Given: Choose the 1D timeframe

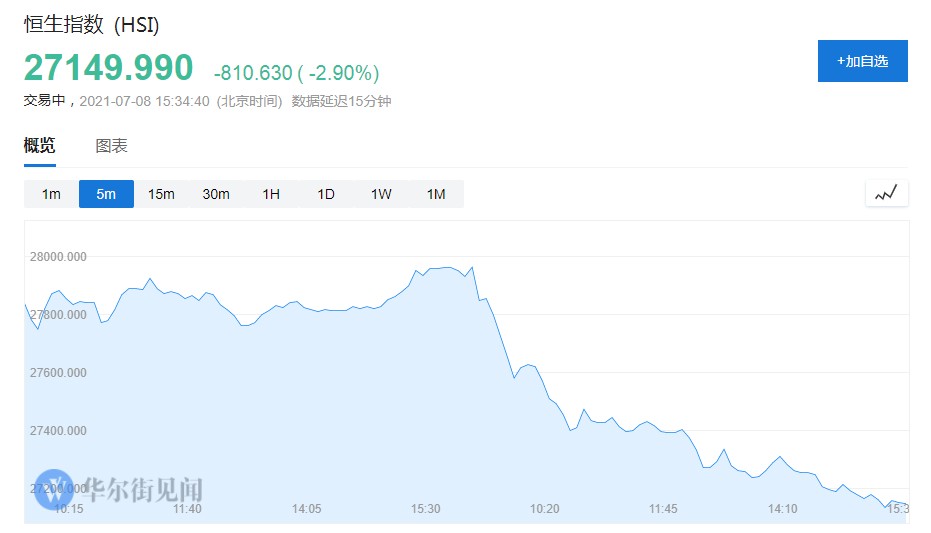Looking at the screenshot, I should [x=326, y=194].
